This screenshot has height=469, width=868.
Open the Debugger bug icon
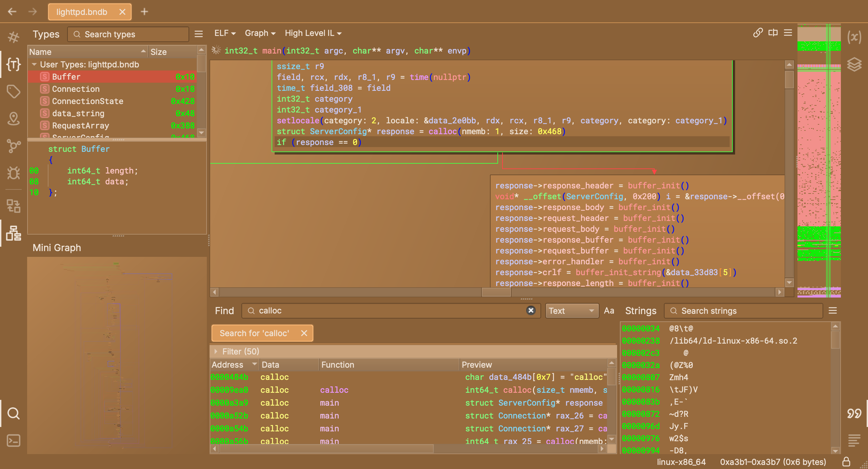[14, 173]
